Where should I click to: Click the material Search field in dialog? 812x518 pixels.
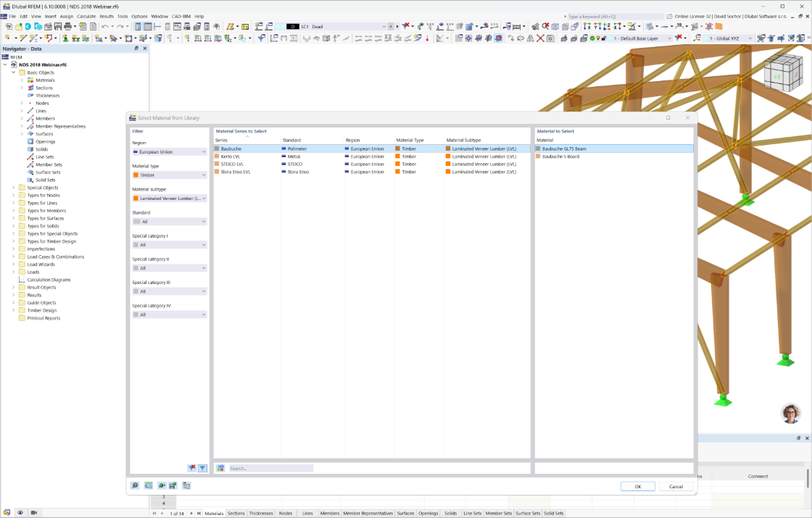(x=270, y=468)
